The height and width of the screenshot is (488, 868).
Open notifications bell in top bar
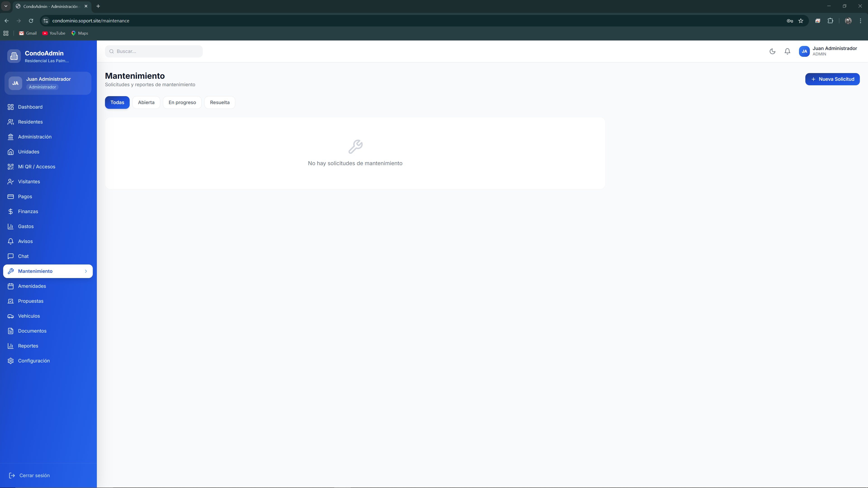[x=787, y=51]
